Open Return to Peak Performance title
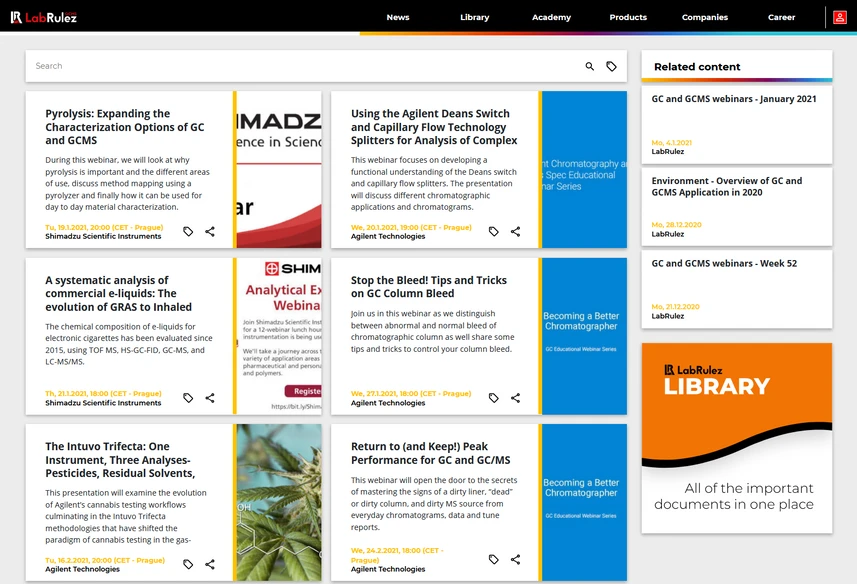Screen dimensions: 857x584 point(431,453)
